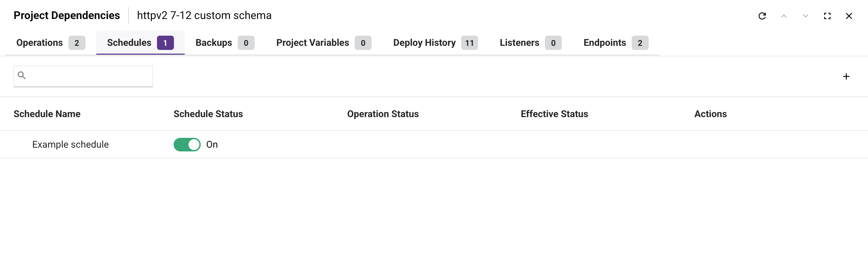Switch to the Backups tab
Image resolution: width=868 pixels, height=258 pixels.
tap(224, 43)
